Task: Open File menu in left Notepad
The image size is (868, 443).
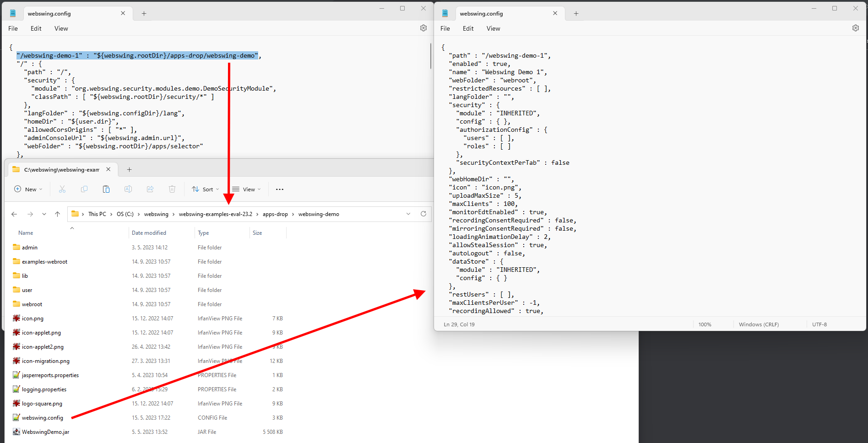Action: (x=13, y=28)
